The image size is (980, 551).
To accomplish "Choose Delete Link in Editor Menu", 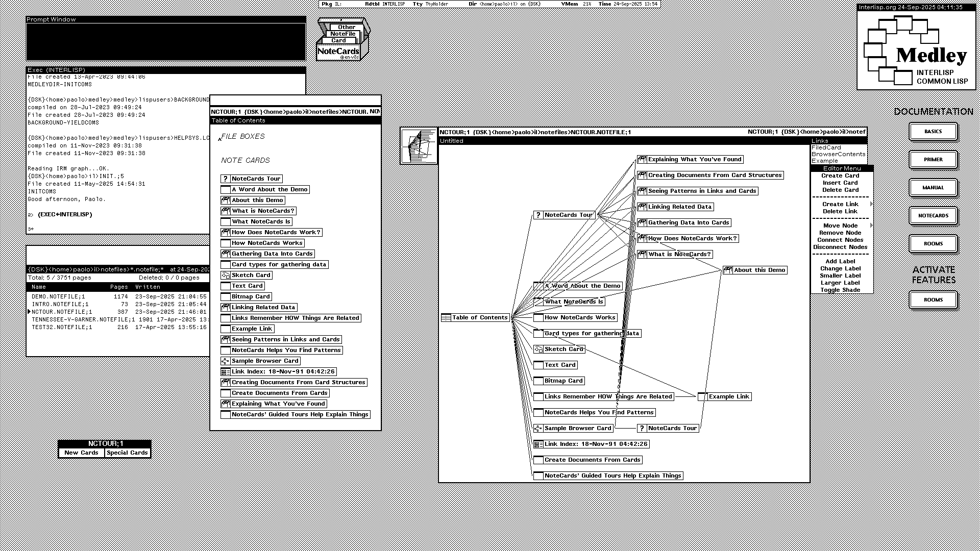I will tap(840, 211).
